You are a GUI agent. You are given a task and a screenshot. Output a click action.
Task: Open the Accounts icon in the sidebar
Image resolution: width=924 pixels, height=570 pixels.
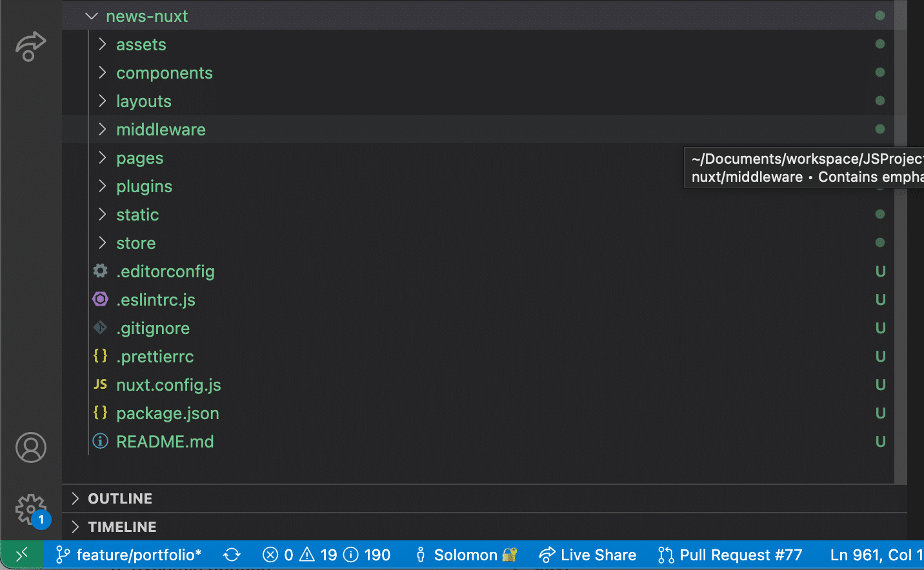click(x=30, y=447)
